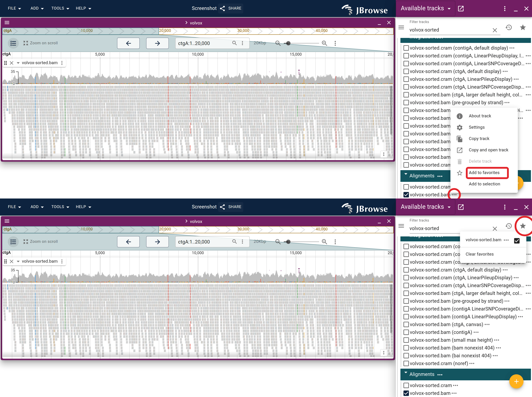Check volvox-sorted.bam (bam nonexist 404)
Screen dimensions: 532x397
(x=406, y=348)
